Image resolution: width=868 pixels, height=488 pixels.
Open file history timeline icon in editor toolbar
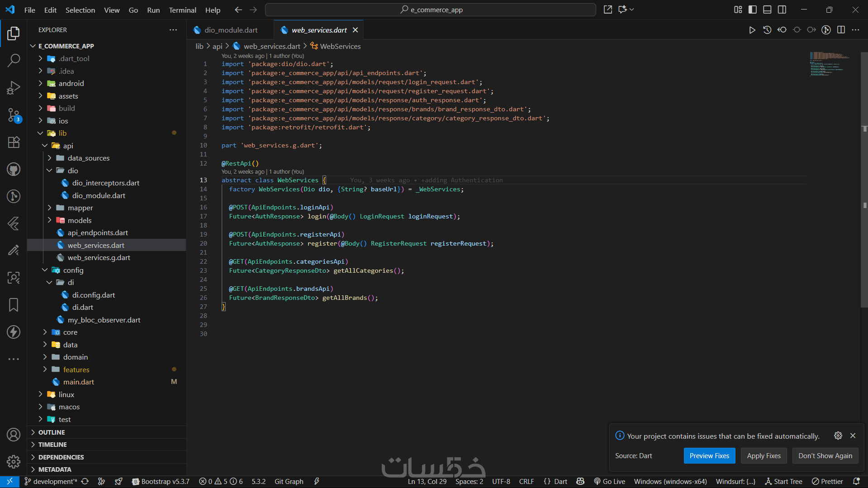(x=767, y=30)
